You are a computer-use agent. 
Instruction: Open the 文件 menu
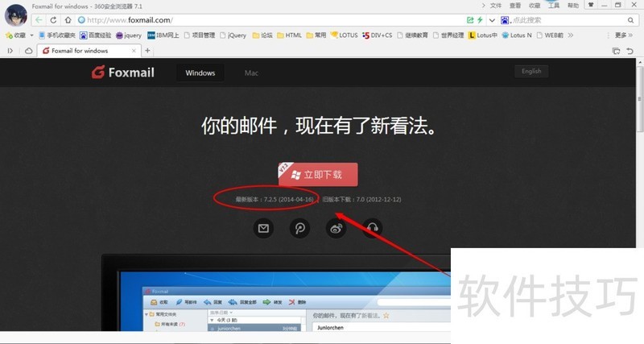coord(496,6)
